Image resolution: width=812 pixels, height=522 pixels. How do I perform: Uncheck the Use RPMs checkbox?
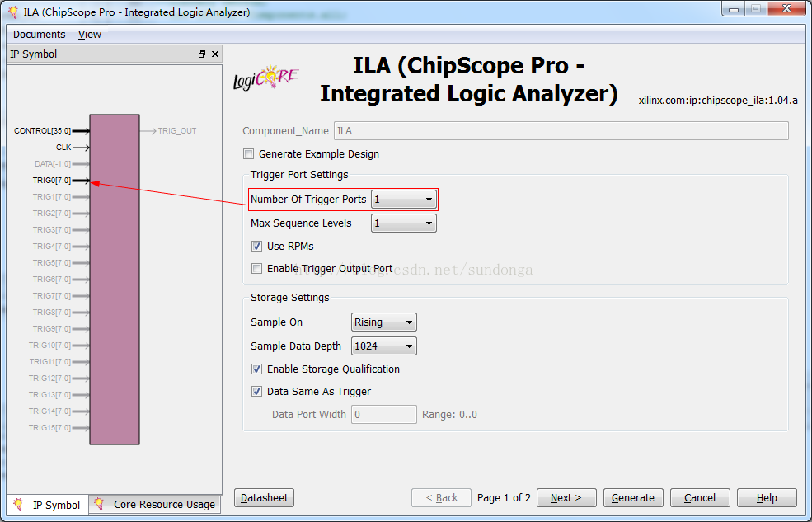click(x=257, y=247)
